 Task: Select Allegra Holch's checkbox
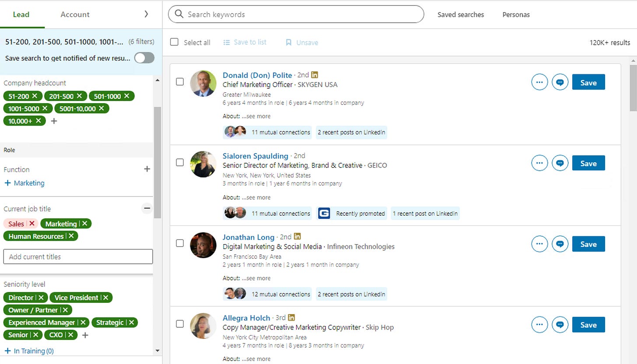pos(180,324)
